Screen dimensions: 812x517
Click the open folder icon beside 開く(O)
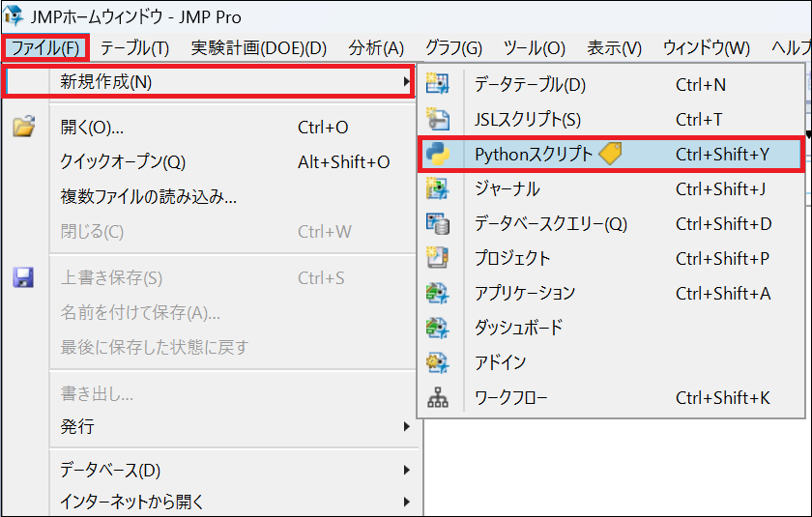coord(24,127)
